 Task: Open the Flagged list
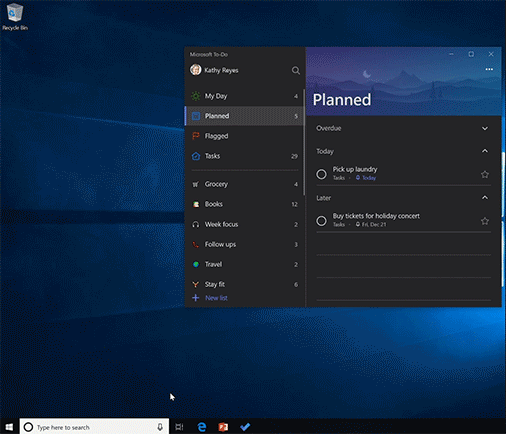click(x=244, y=136)
